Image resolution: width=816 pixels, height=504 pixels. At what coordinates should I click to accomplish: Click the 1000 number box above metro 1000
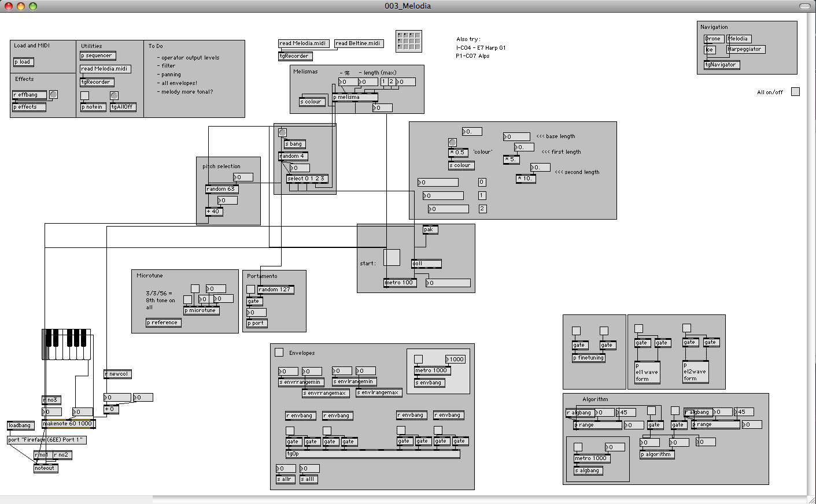tap(455, 358)
